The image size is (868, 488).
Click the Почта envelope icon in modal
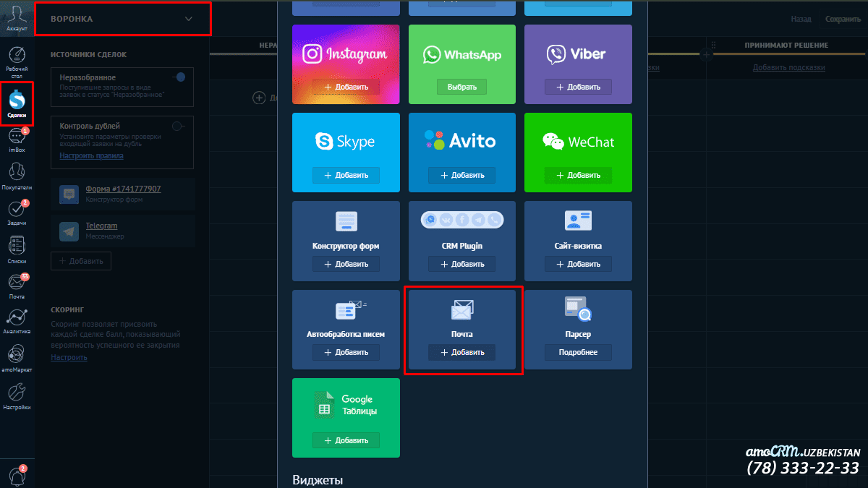click(461, 311)
